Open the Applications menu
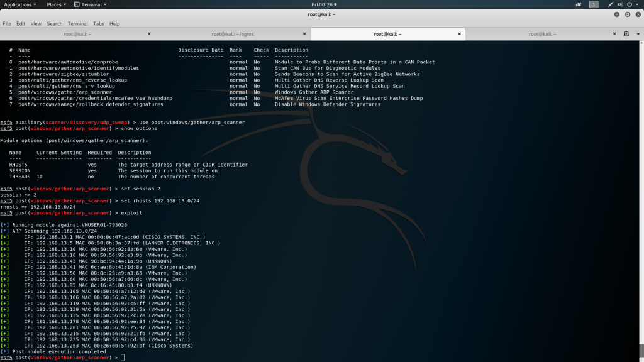The height and width of the screenshot is (362, 644). click(x=19, y=4)
